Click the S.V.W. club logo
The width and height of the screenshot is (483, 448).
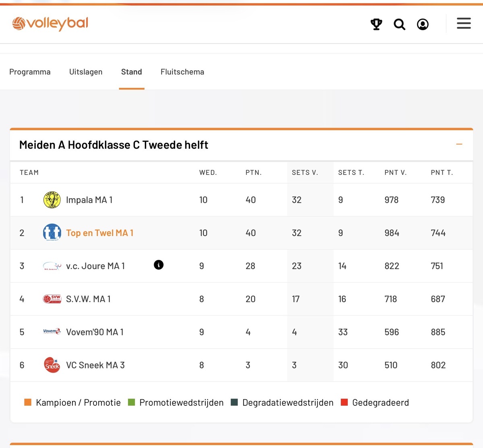[x=52, y=299]
